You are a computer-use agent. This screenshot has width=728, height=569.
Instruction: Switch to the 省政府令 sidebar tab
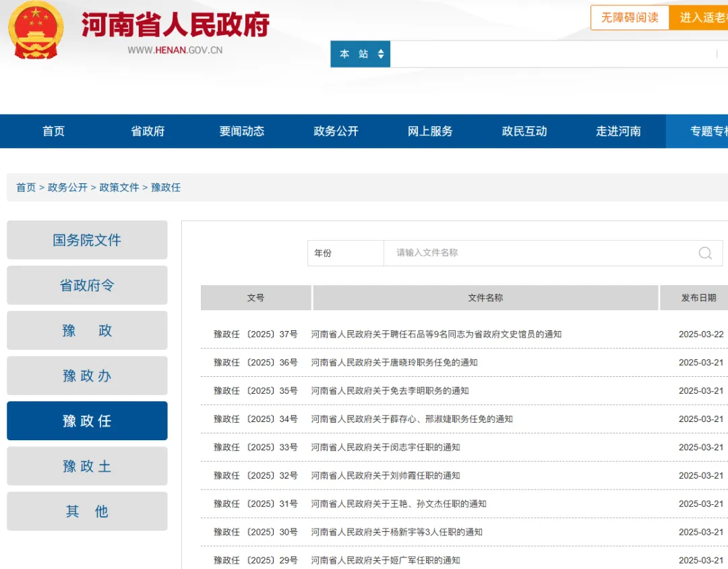pyautogui.click(x=87, y=285)
